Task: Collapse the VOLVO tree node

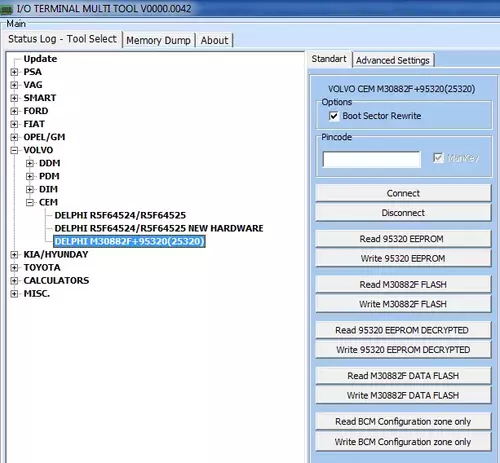Action: pos(14,150)
